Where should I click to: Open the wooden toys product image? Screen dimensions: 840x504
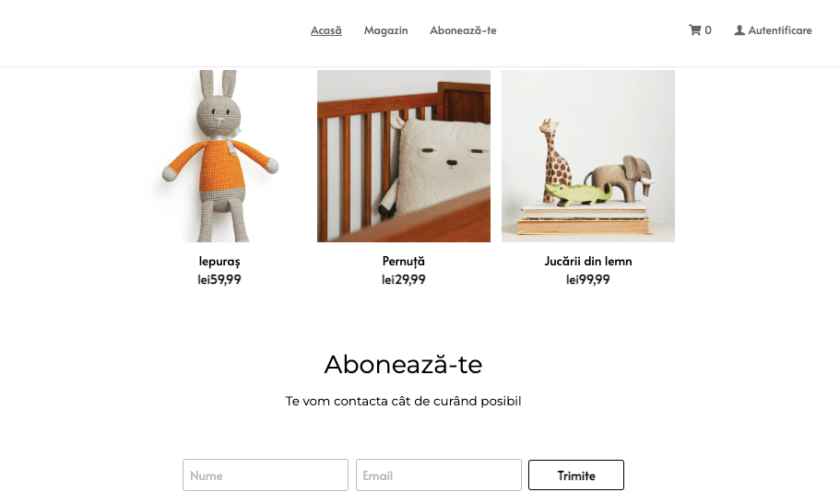point(588,156)
